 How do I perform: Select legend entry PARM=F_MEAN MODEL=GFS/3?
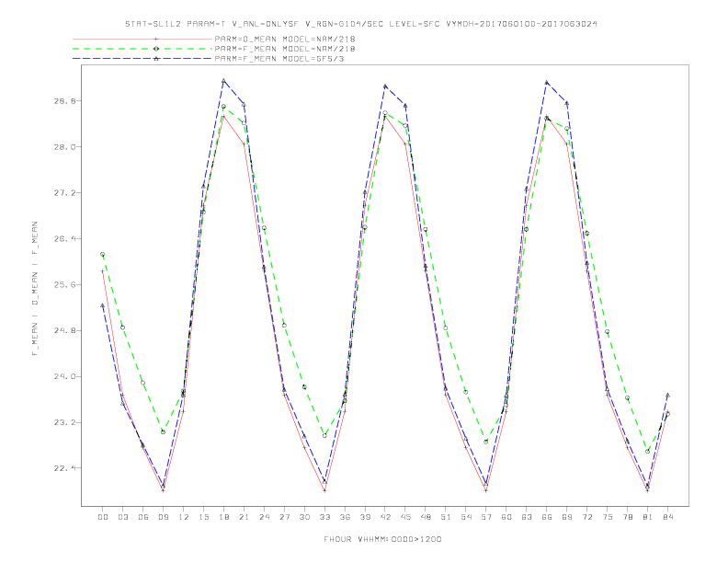[279, 59]
